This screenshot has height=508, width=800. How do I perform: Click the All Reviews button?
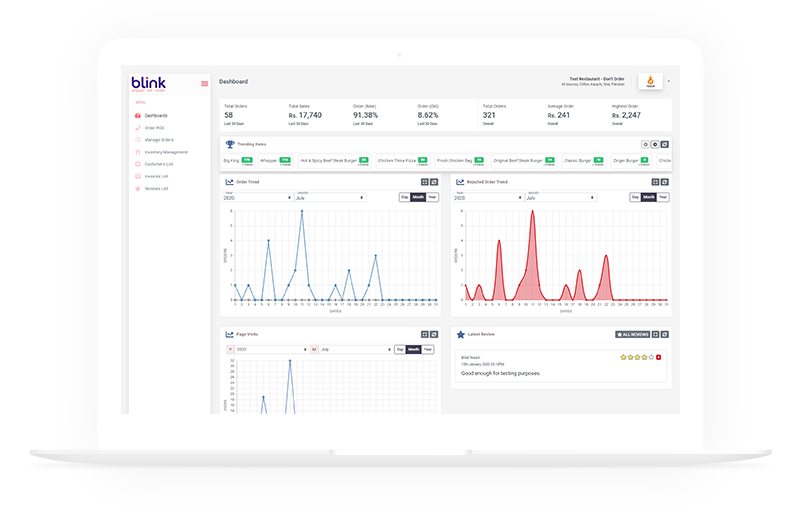coord(637,334)
